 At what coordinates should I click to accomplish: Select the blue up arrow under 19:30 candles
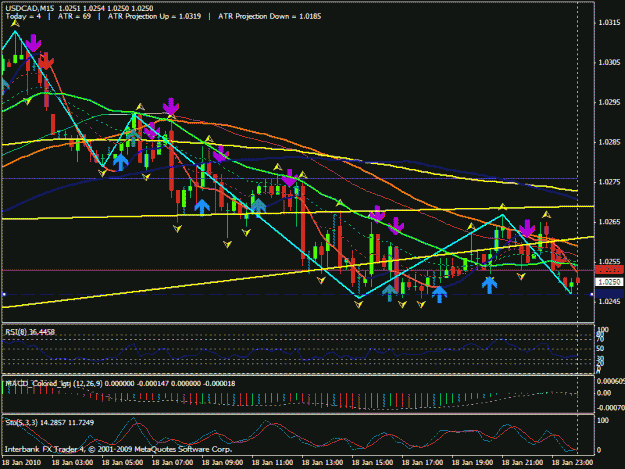(489, 285)
